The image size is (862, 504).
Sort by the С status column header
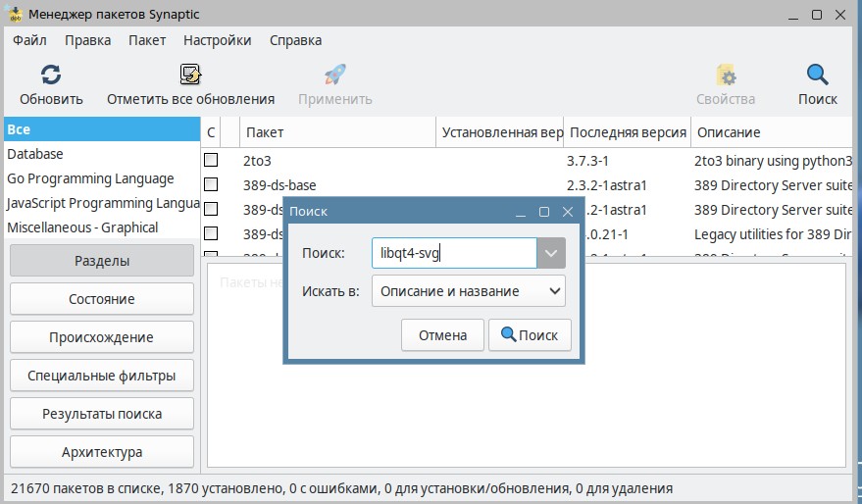point(211,132)
